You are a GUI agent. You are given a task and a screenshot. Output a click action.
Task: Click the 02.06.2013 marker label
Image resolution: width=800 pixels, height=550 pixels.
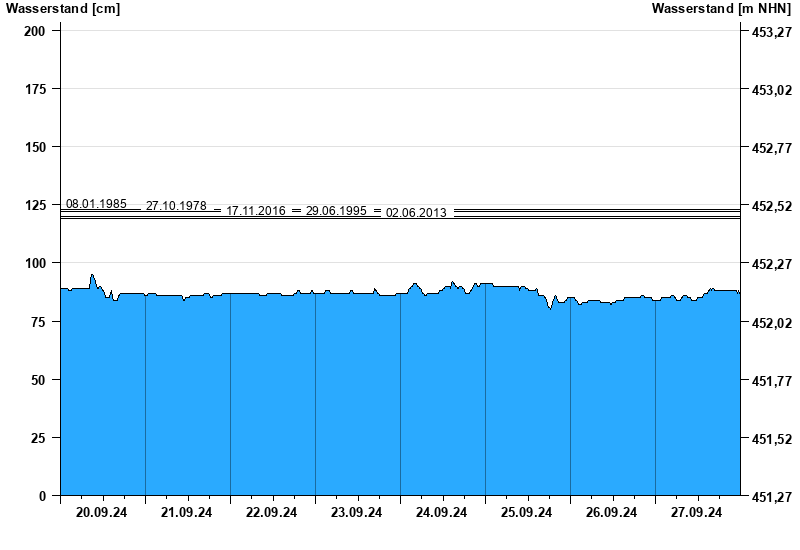[x=416, y=212]
